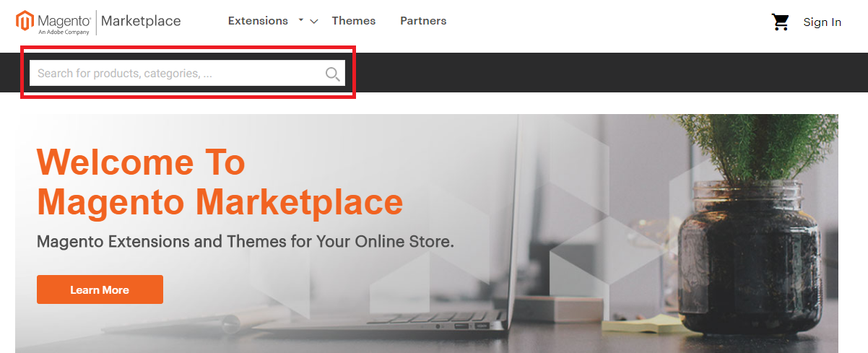Open the Extensions menu item
Screen dimensions: 868x353
[x=258, y=21]
